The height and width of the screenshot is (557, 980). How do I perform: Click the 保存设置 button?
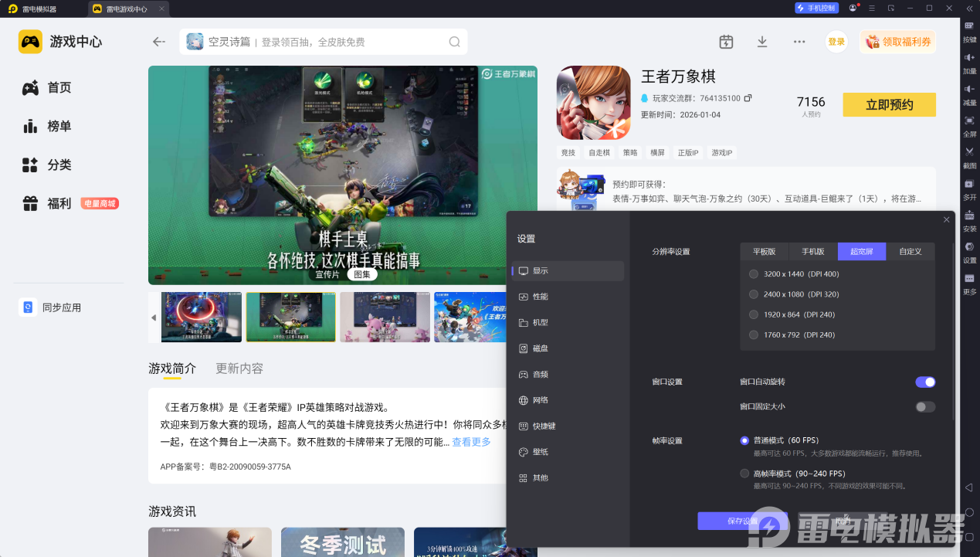(x=743, y=521)
